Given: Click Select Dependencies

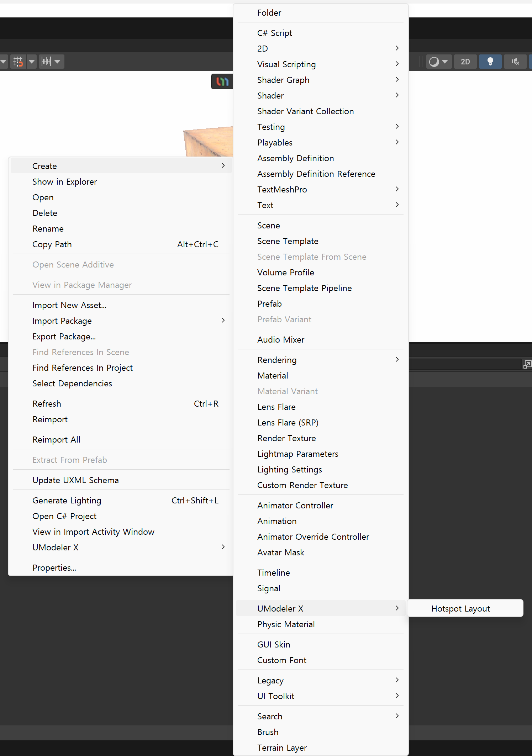Looking at the screenshot, I should pyautogui.click(x=121, y=384).
